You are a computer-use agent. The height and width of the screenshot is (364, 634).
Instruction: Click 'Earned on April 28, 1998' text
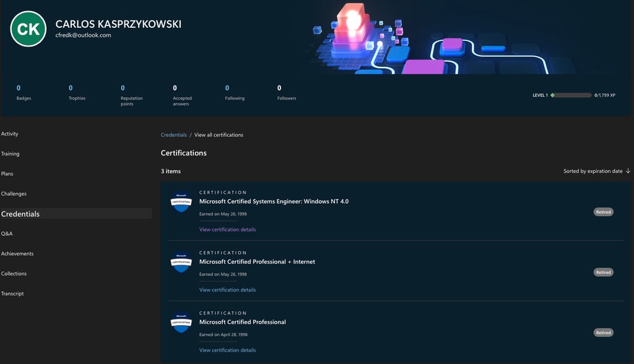223,334
